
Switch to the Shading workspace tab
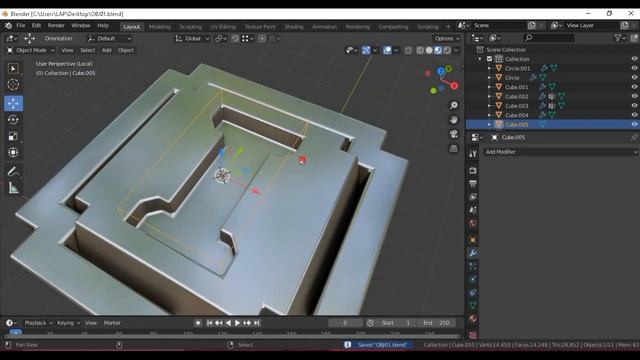pyautogui.click(x=294, y=27)
